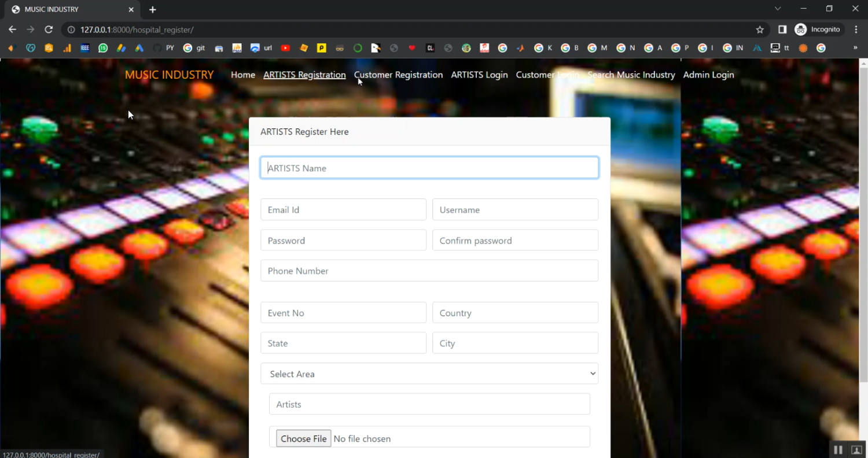Click the address bar URL

point(137,29)
